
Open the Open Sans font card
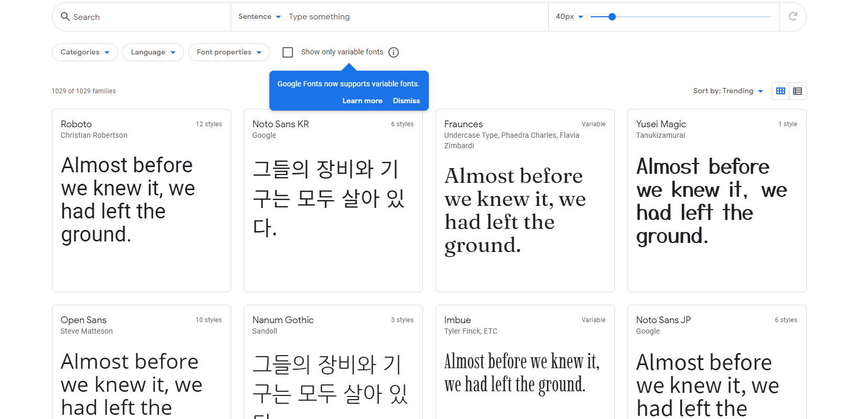pos(142,362)
